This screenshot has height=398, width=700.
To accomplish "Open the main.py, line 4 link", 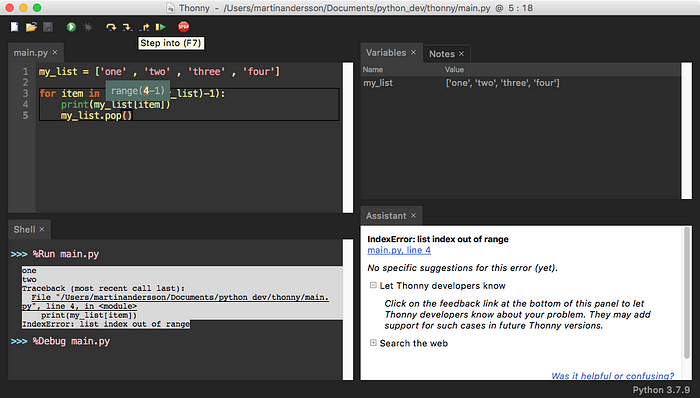I will point(399,250).
